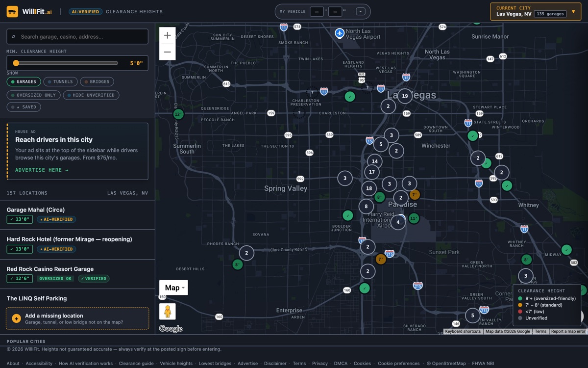Toggle the Saved locations filter
Screen dimensions: 588x368
click(x=24, y=107)
